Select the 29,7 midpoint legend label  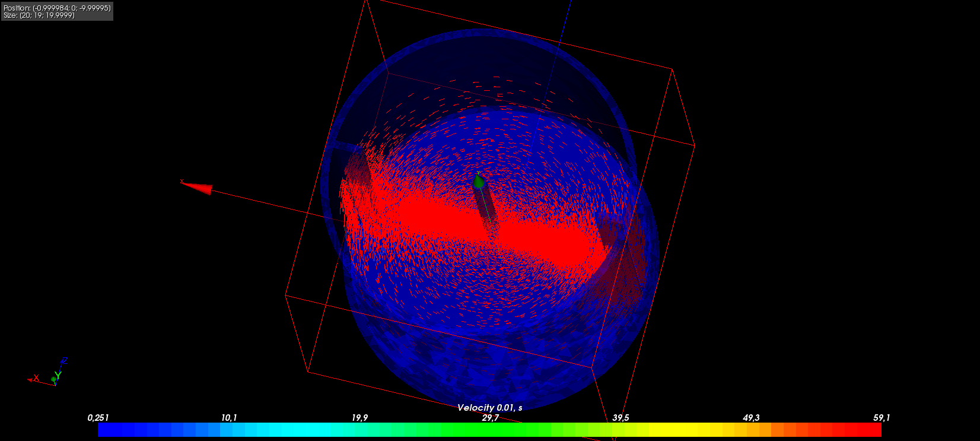[490, 418]
